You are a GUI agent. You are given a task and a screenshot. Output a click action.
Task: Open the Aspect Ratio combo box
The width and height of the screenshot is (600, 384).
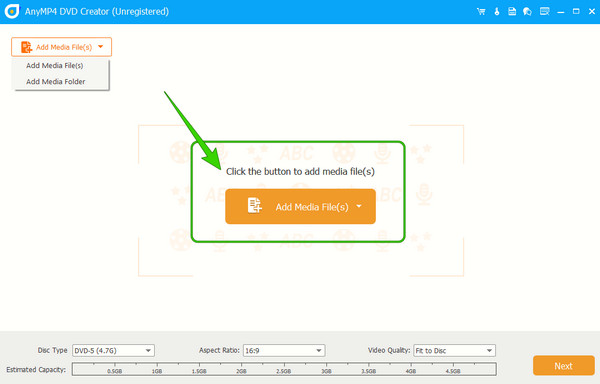tap(284, 350)
